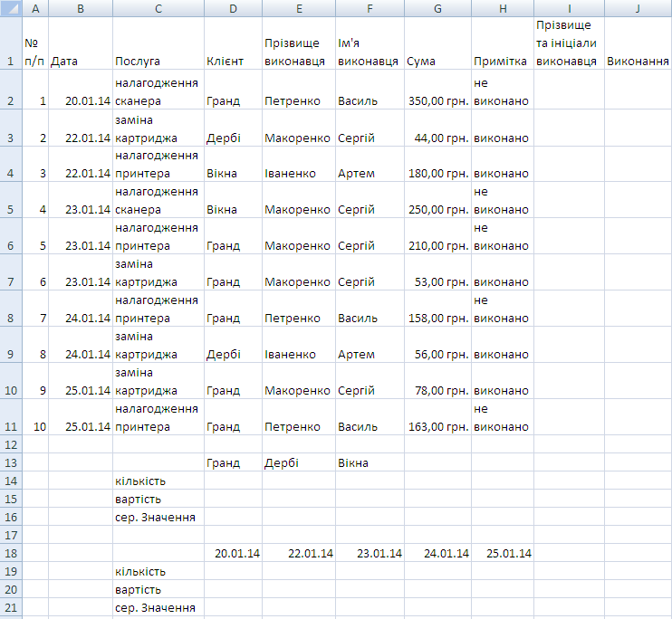Select the cell with 163,00 грн.
The width and height of the screenshot is (672, 619).
point(437,417)
